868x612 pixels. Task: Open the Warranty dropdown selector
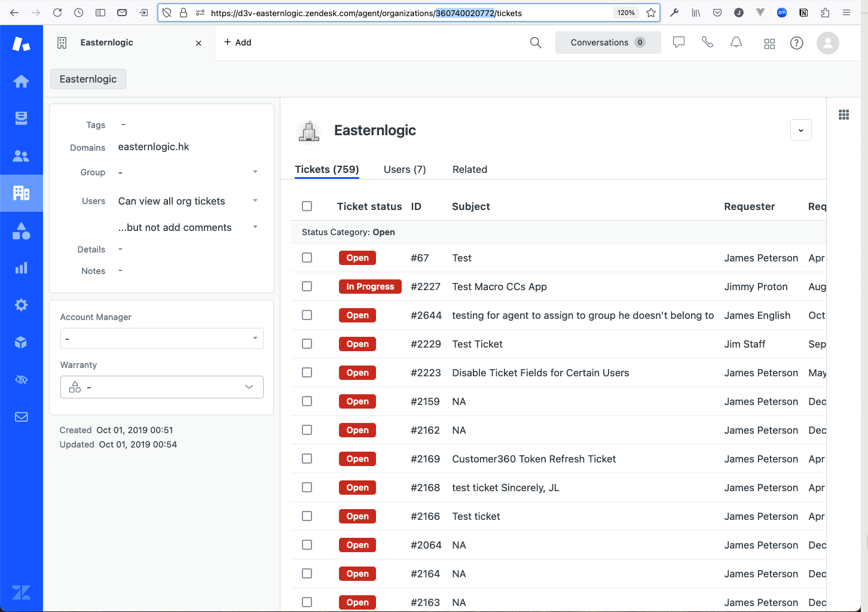249,386
